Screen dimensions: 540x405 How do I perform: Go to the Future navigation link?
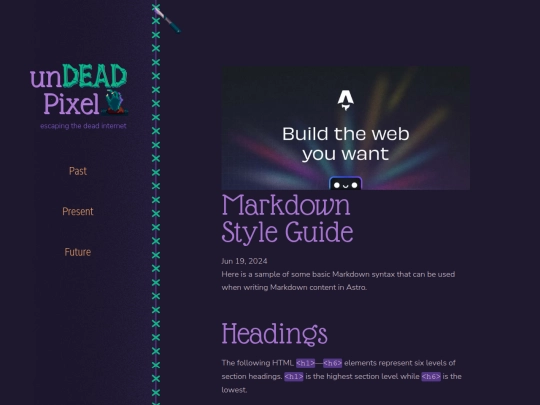78,252
